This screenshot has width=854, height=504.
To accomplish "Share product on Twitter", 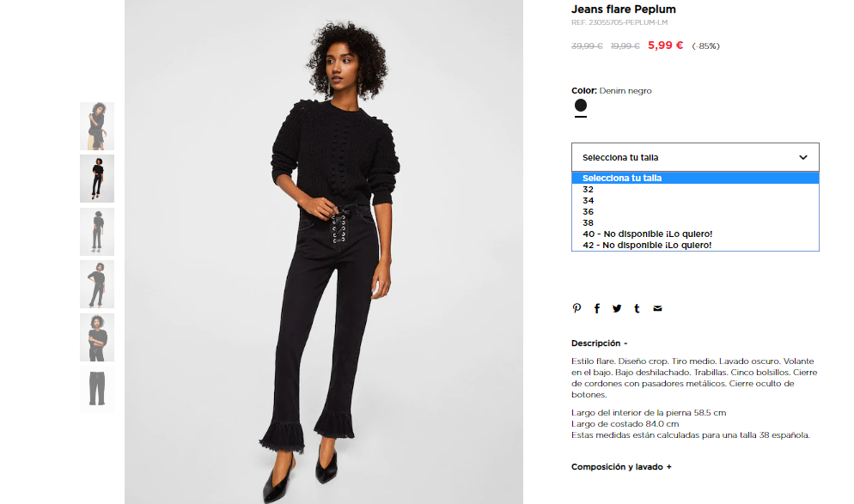I will tap(617, 308).
